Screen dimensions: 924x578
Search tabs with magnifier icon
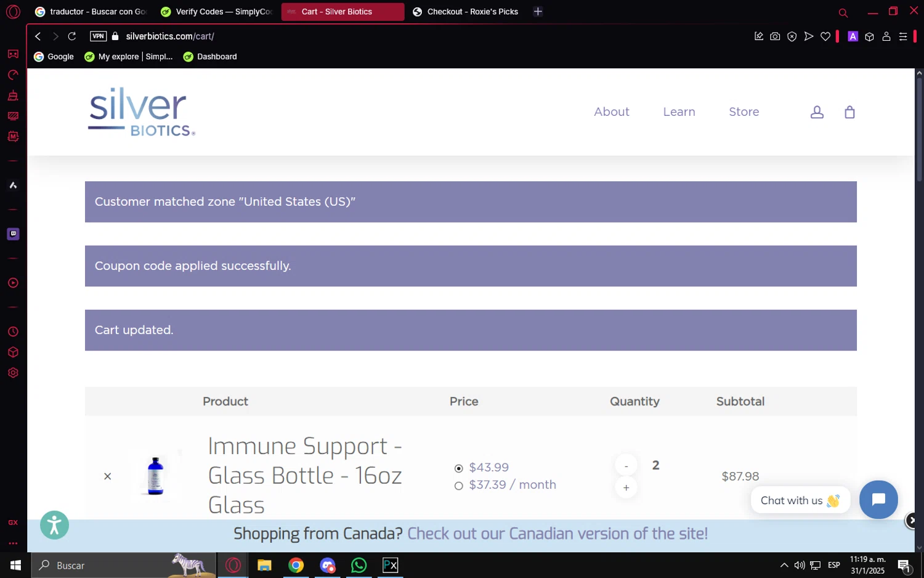click(843, 12)
